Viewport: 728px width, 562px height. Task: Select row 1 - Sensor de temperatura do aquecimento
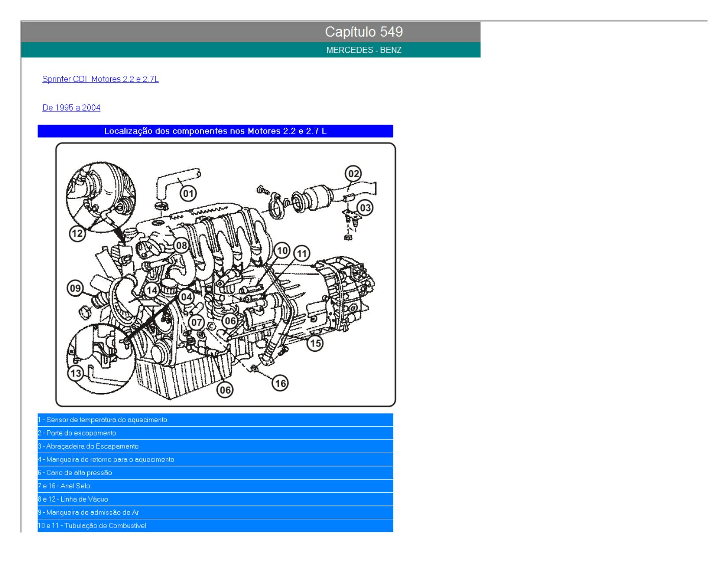[x=215, y=420]
